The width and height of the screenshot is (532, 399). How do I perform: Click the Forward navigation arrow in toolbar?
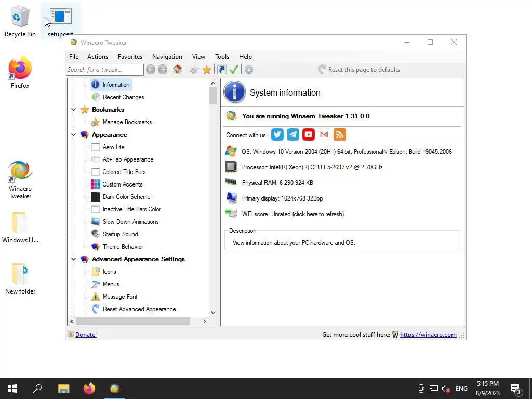(163, 70)
